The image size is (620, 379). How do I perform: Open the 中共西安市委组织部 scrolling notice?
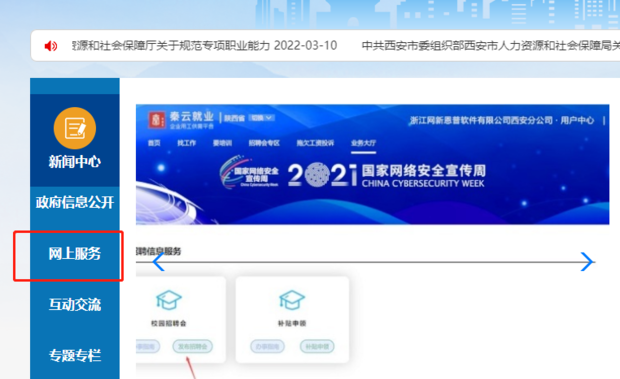[x=491, y=45]
